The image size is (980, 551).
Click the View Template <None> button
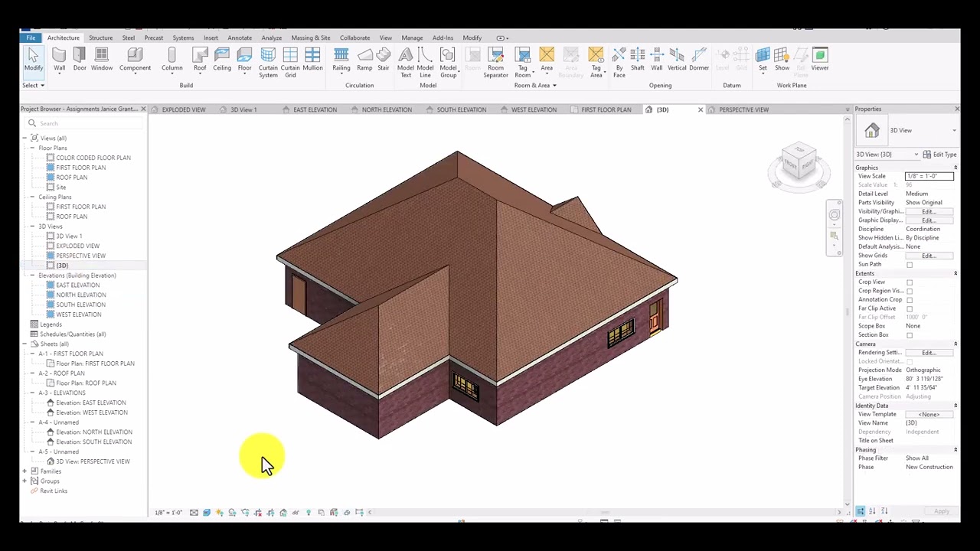(929, 415)
